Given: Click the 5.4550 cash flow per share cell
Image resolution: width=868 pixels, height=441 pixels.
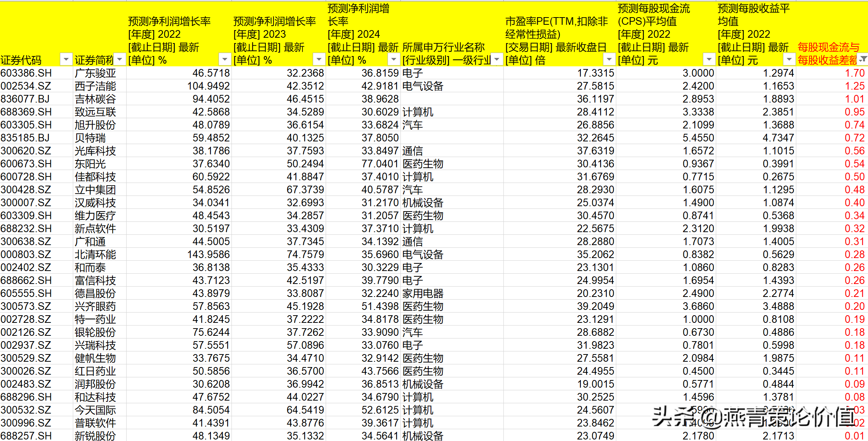Looking at the screenshot, I should click(x=698, y=138).
